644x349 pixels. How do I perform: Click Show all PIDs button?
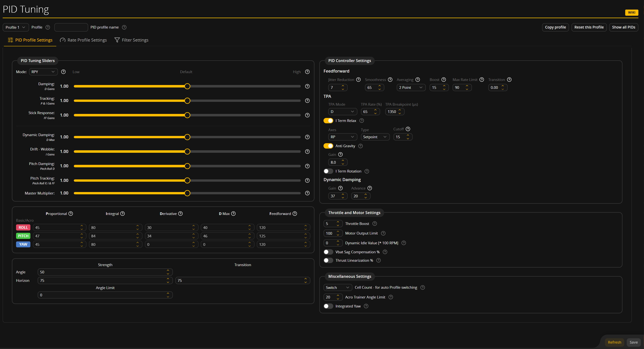tap(624, 27)
